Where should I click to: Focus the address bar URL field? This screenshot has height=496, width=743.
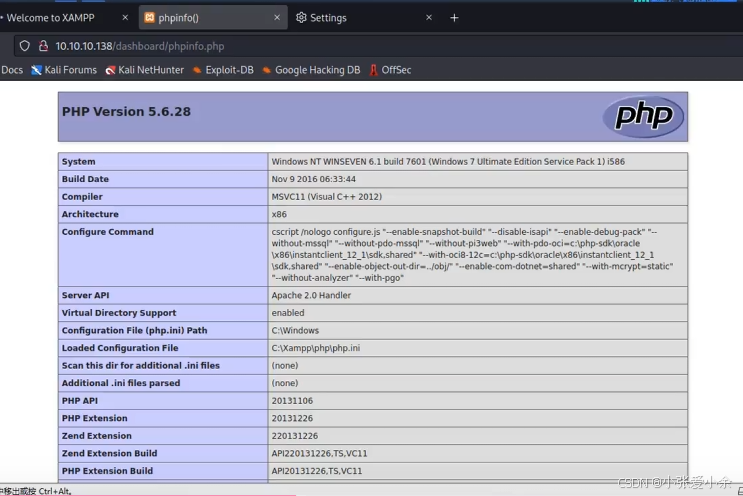[x=379, y=46]
